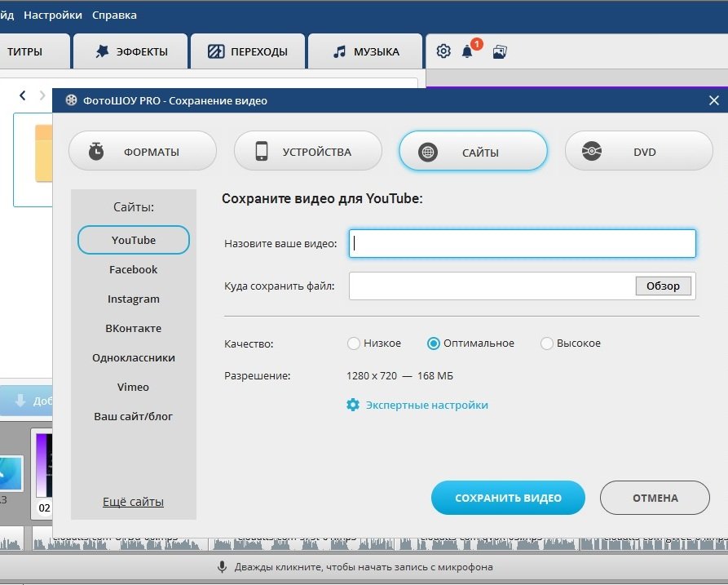
Task: Click the back arrow in the slide panel
Action: coord(22,95)
